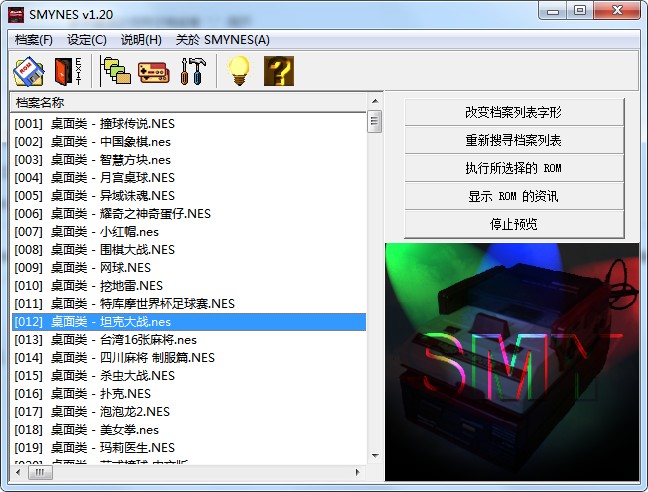Click 改变档案列表字形 button
Screen dimensions: 648x492
[x=514, y=112]
